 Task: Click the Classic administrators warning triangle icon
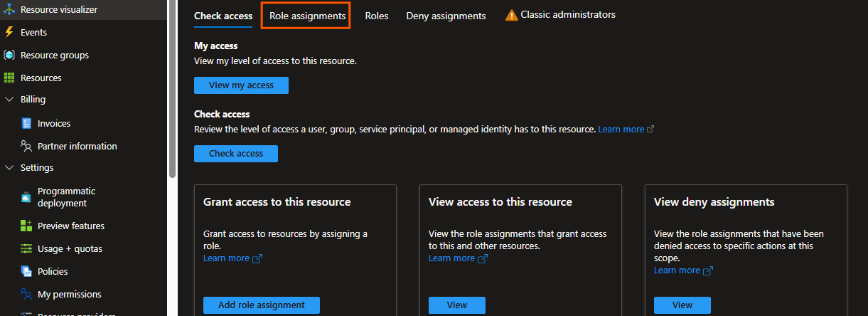tap(511, 15)
